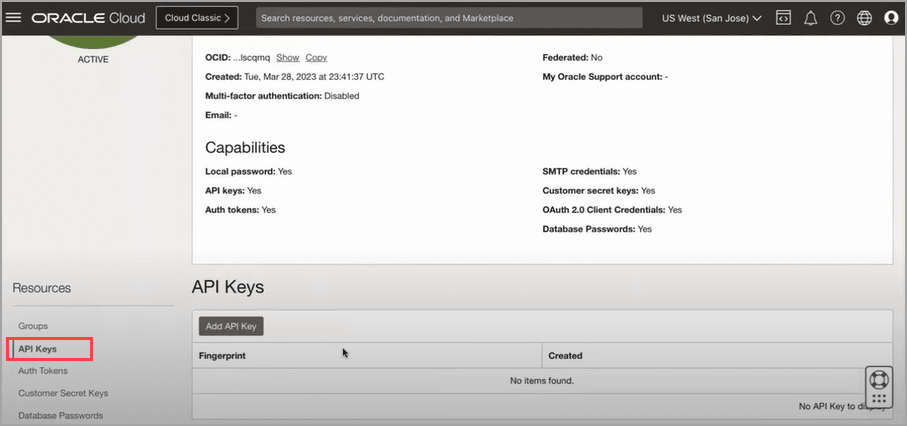
Task: Copy the OCID to clipboard
Action: [316, 58]
